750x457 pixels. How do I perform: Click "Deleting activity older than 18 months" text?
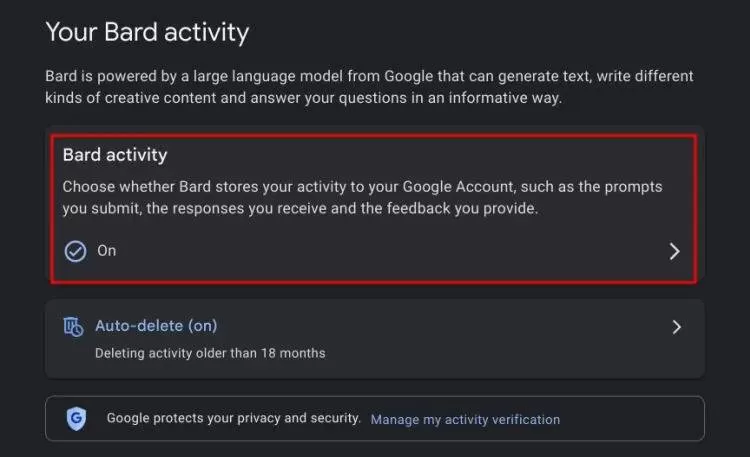[x=210, y=353]
